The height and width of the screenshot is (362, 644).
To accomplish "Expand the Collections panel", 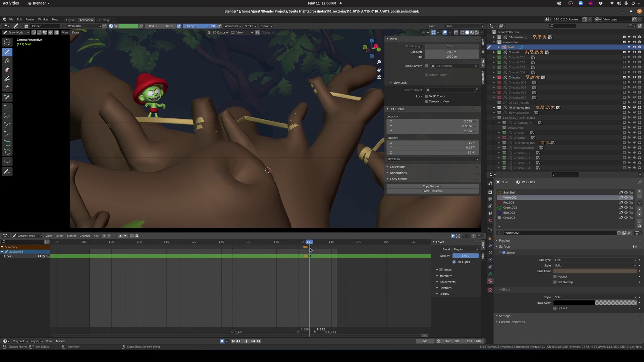I will 397,167.
